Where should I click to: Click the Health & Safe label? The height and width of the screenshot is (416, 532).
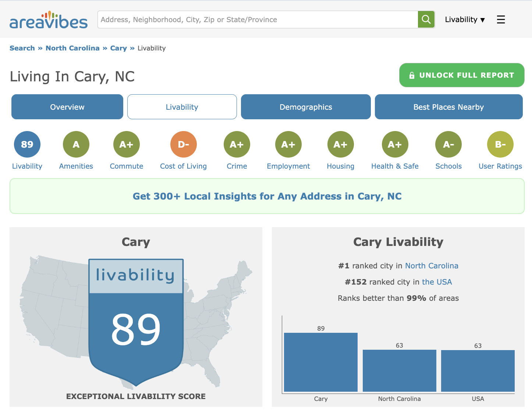[395, 166]
